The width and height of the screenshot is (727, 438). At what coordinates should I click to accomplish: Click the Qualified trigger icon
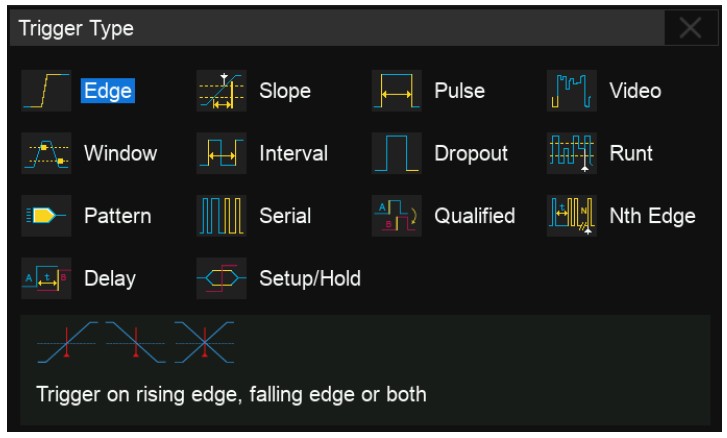click(x=395, y=215)
